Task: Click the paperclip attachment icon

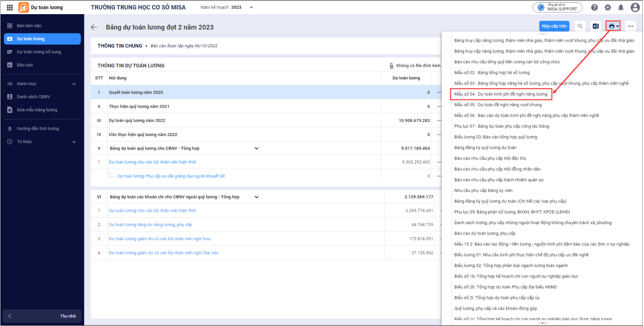Action: click(391, 66)
